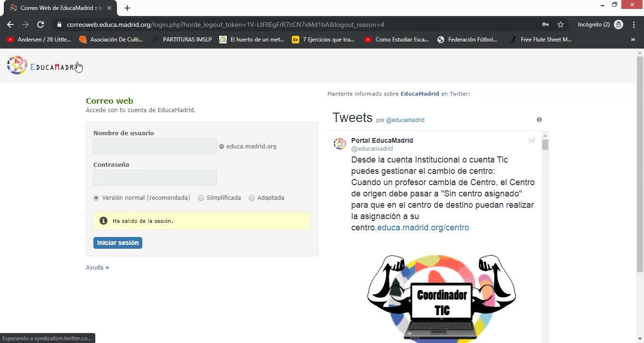Open a new browser tab
Viewport: 644px width, 343px height.
[127, 8]
